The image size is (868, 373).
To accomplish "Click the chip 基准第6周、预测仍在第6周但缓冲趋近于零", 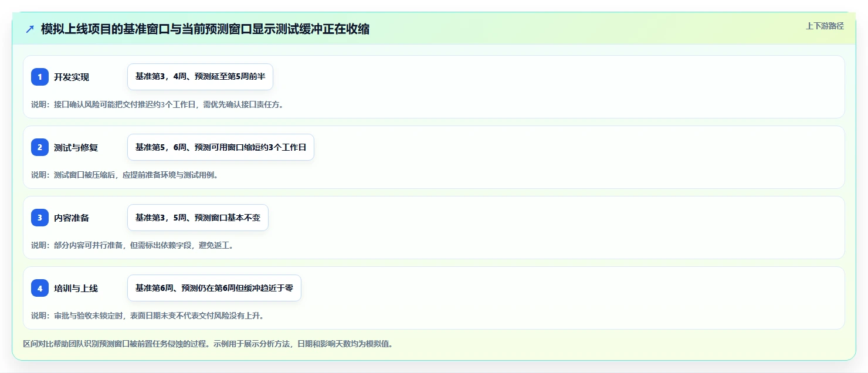I will click(x=214, y=288).
